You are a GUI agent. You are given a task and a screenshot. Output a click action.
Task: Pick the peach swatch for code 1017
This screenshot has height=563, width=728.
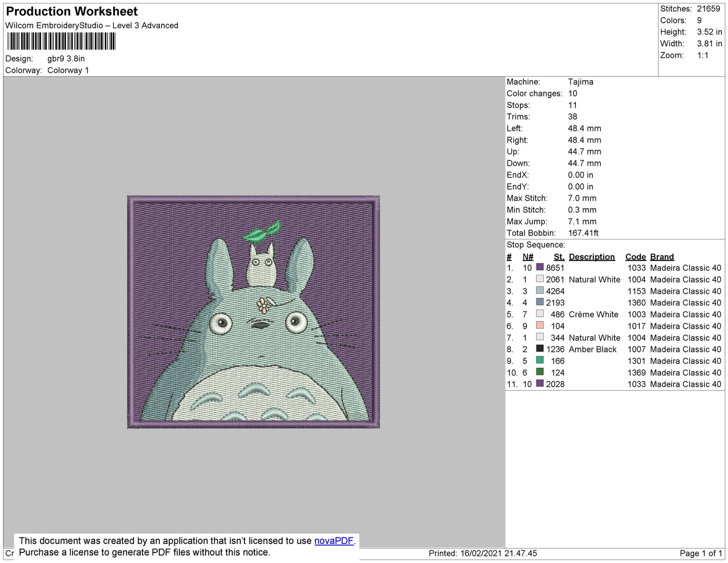[540, 325]
